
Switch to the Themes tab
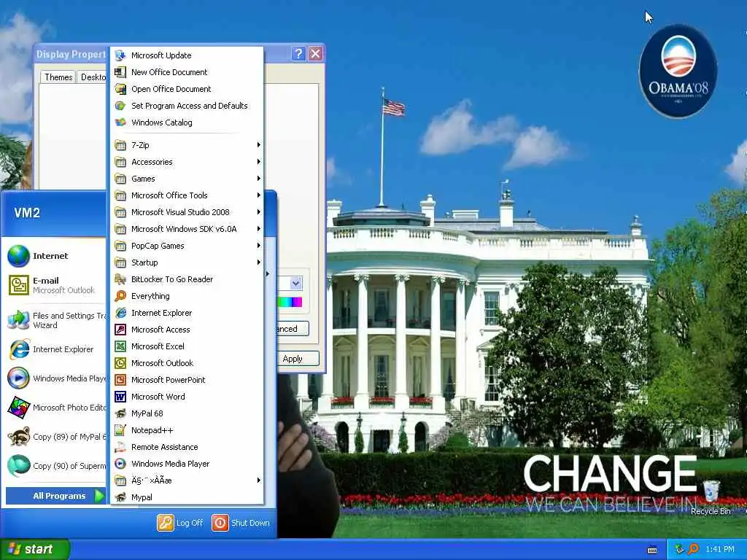(58, 77)
